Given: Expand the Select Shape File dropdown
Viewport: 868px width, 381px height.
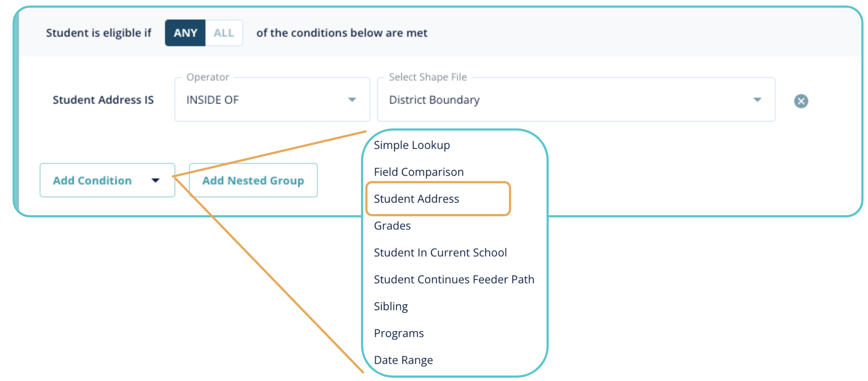Looking at the screenshot, I should click(576, 100).
